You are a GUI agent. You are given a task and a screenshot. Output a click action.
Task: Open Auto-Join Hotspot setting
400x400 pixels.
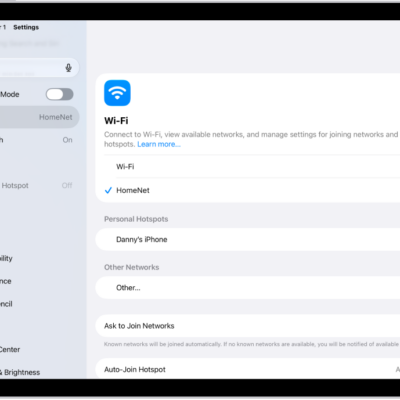(x=248, y=369)
